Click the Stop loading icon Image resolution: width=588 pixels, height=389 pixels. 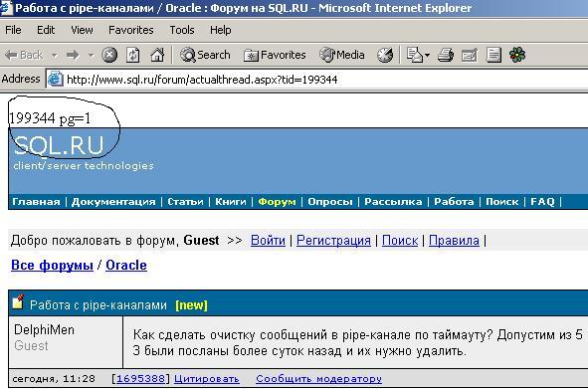(x=109, y=55)
